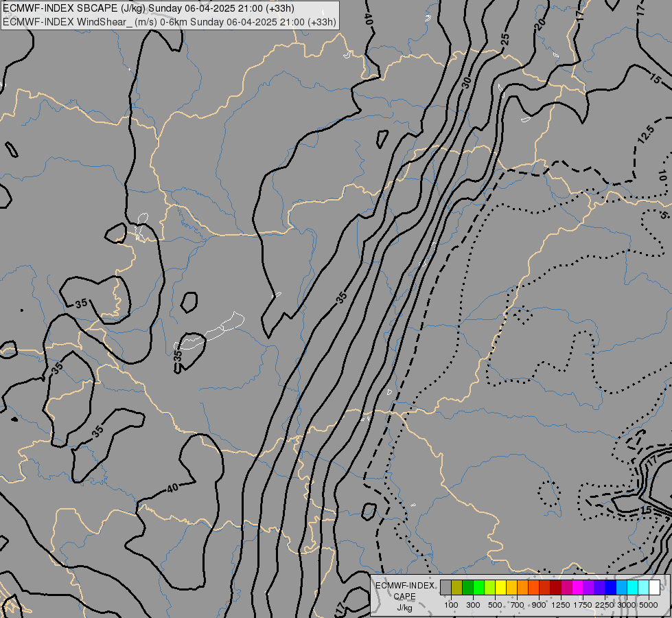
Task: Click the pure blue legend swatch
Action: [x=611, y=588]
